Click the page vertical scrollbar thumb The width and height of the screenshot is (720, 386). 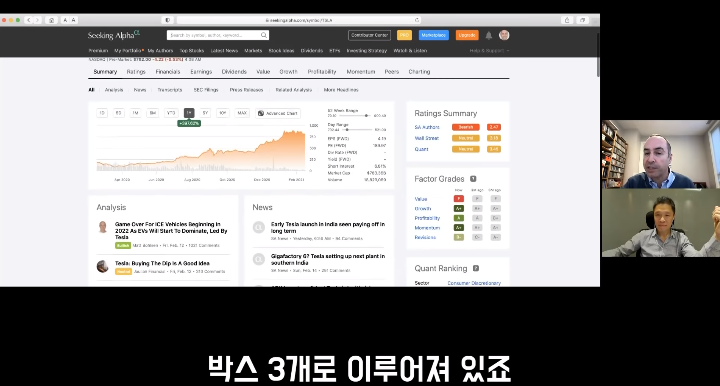click(x=598, y=54)
